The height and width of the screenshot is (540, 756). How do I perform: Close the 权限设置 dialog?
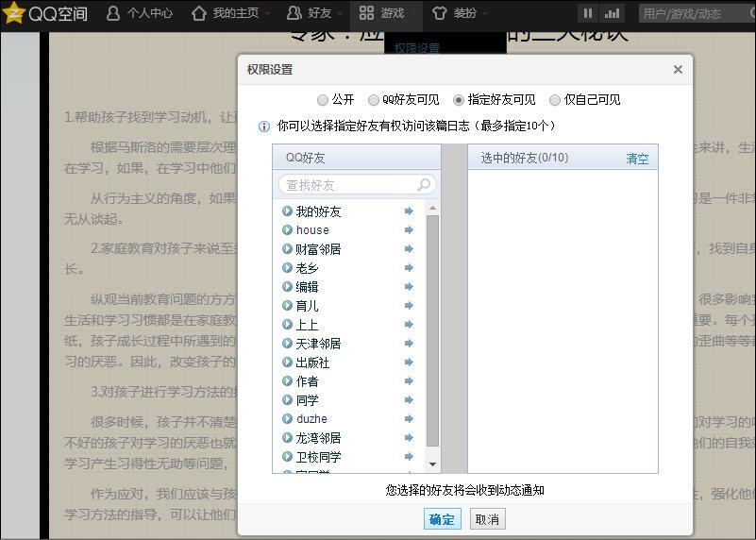coord(678,70)
